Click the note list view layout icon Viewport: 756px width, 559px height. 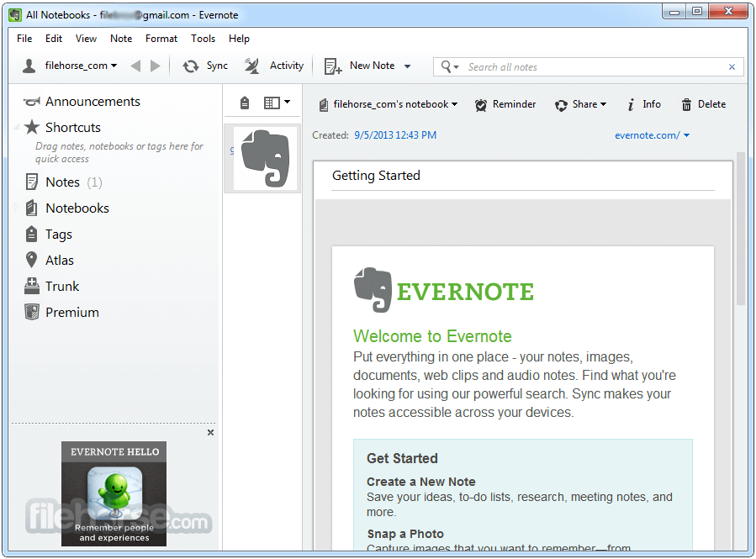(272, 103)
